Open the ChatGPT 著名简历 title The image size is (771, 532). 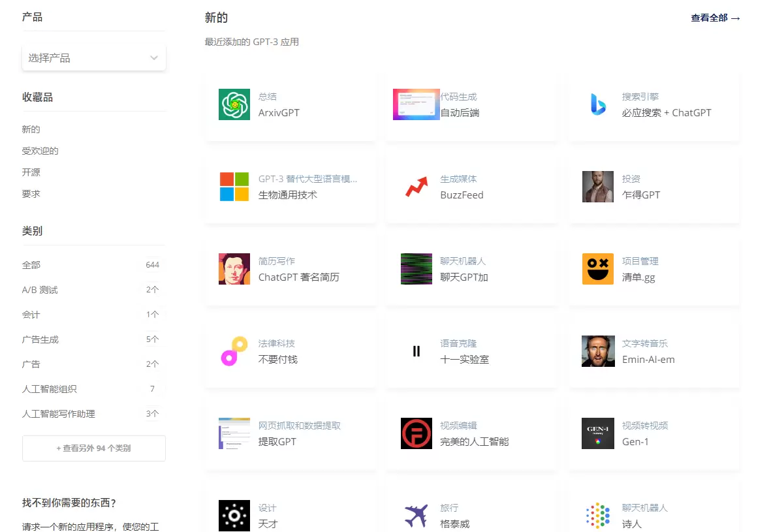pyautogui.click(x=299, y=277)
